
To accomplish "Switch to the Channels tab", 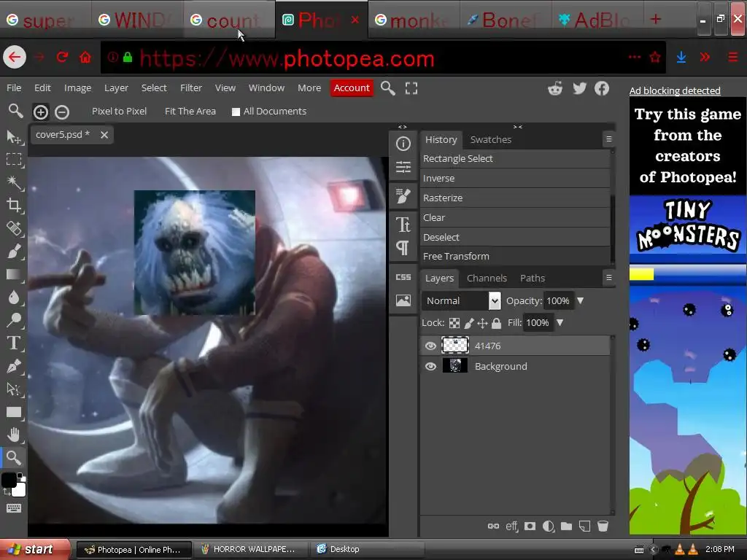I will tap(487, 278).
